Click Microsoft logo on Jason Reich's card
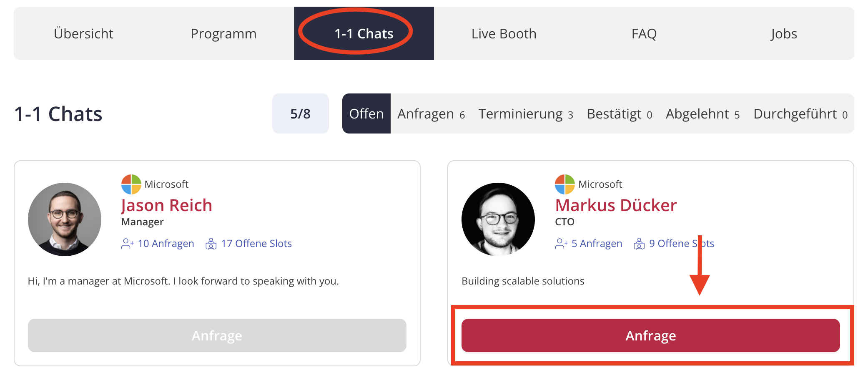868x378 pixels. point(131,184)
